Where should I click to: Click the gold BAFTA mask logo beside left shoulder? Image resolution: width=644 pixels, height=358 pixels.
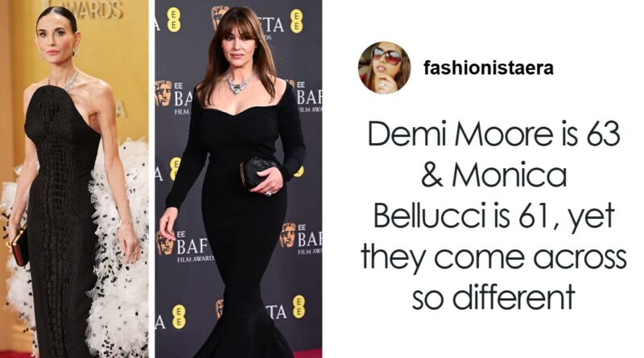point(163,93)
